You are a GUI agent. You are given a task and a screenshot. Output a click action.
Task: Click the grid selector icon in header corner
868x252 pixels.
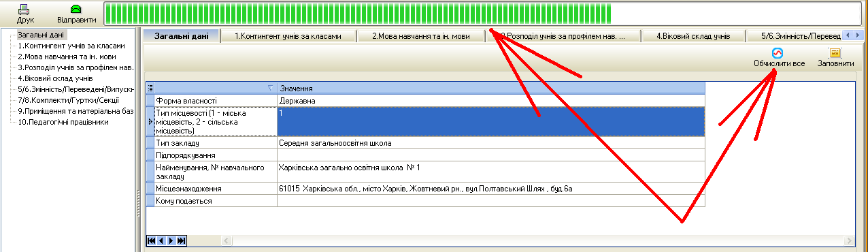(150, 88)
